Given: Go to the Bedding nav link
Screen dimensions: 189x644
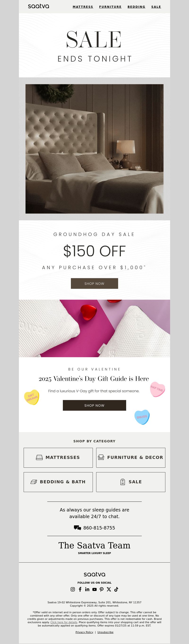Looking at the screenshot, I should pyautogui.click(x=136, y=7).
